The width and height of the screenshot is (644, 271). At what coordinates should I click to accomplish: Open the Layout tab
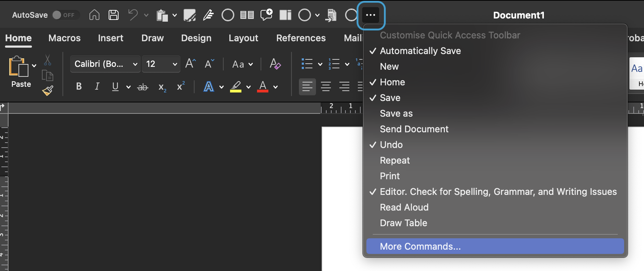click(244, 38)
